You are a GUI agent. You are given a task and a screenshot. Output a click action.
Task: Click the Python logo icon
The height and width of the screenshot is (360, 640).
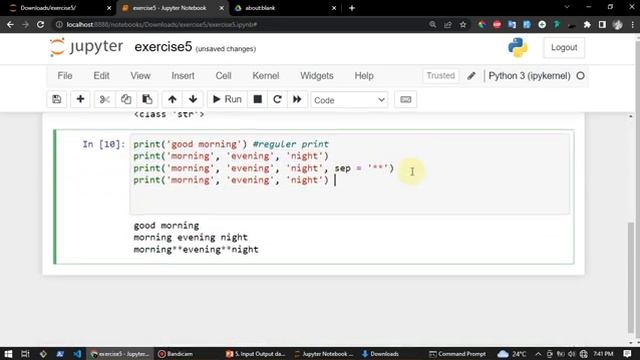point(518,47)
